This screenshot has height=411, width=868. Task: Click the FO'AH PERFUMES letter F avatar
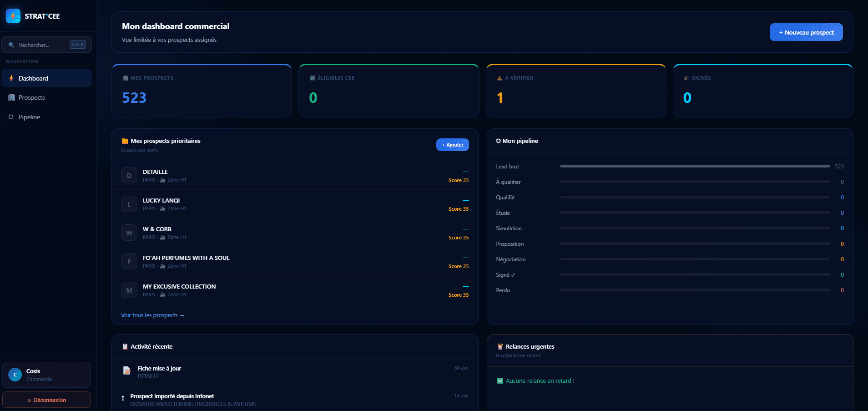(129, 262)
